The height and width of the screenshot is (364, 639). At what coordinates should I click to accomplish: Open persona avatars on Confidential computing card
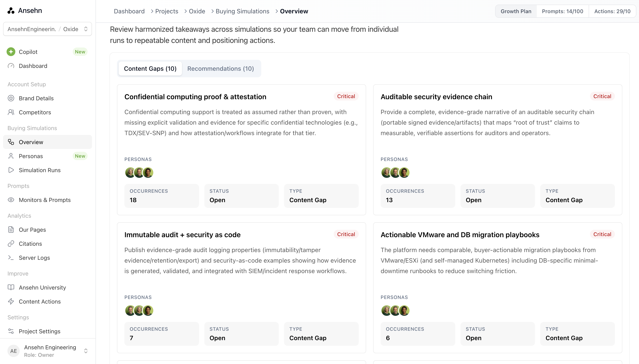(x=139, y=173)
